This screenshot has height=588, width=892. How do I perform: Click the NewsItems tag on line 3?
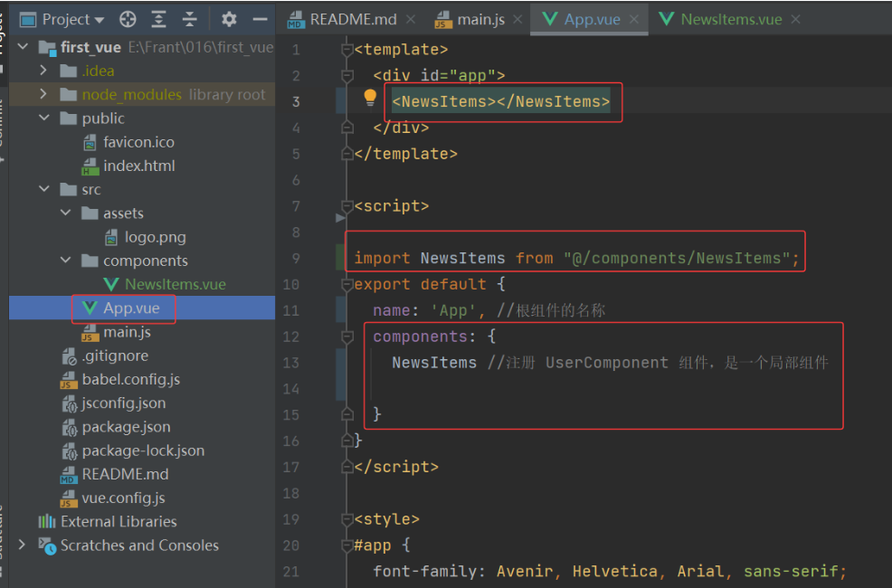[500, 101]
